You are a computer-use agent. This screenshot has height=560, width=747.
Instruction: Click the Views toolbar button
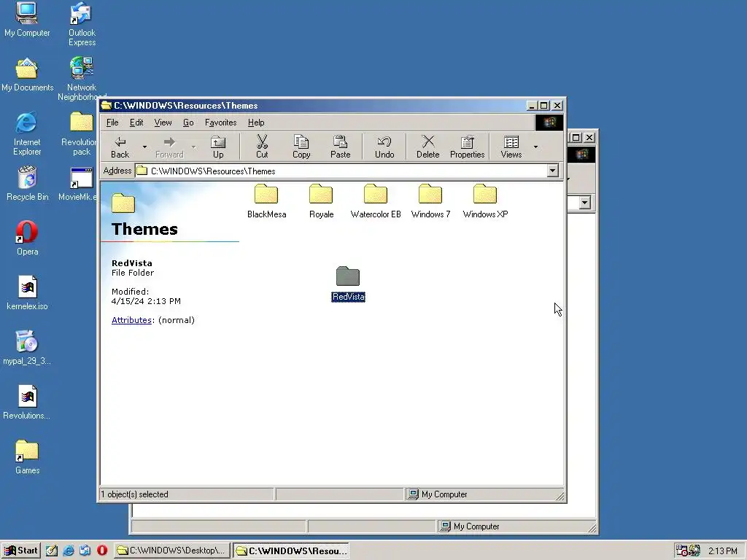coord(511,147)
